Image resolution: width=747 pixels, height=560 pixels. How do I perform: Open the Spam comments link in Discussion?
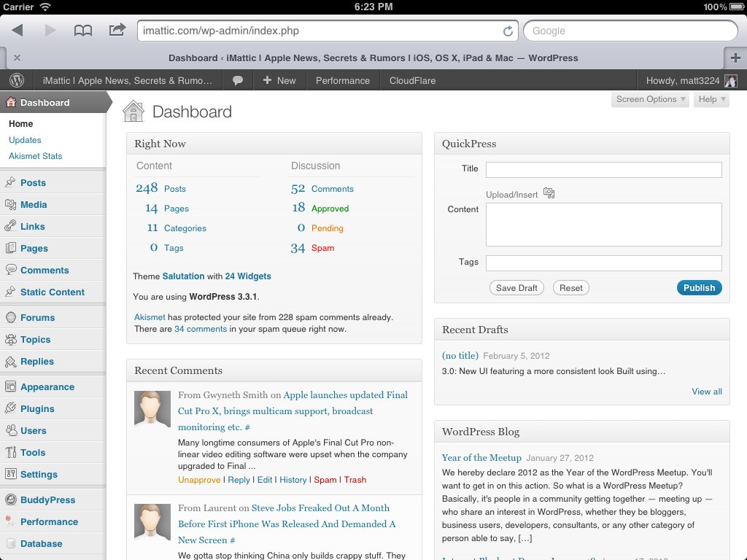[322, 248]
